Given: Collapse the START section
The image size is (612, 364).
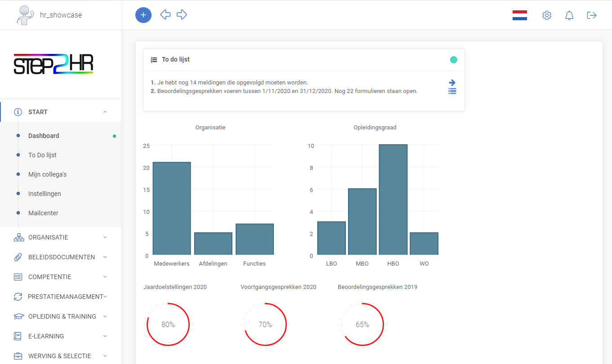Looking at the screenshot, I should pos(105,111).
